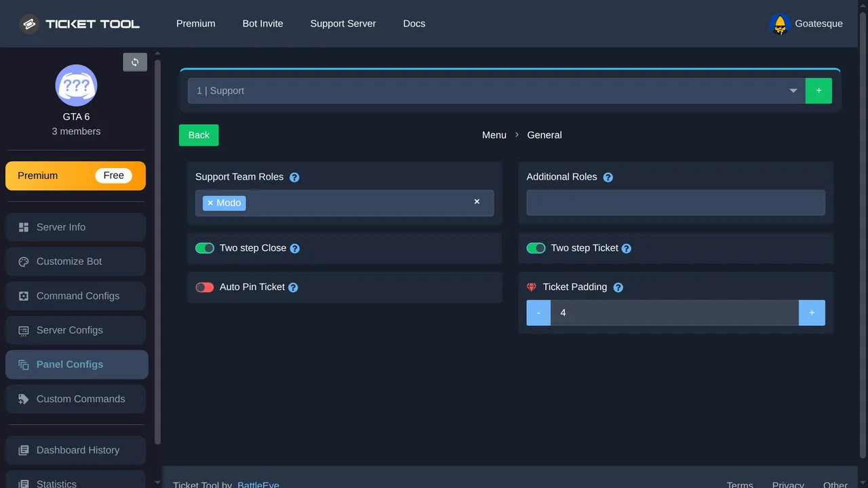Decrease Ticket Padding with minus button
The width and height of the screenshot is (868, 488).
[x=538, y=312]
